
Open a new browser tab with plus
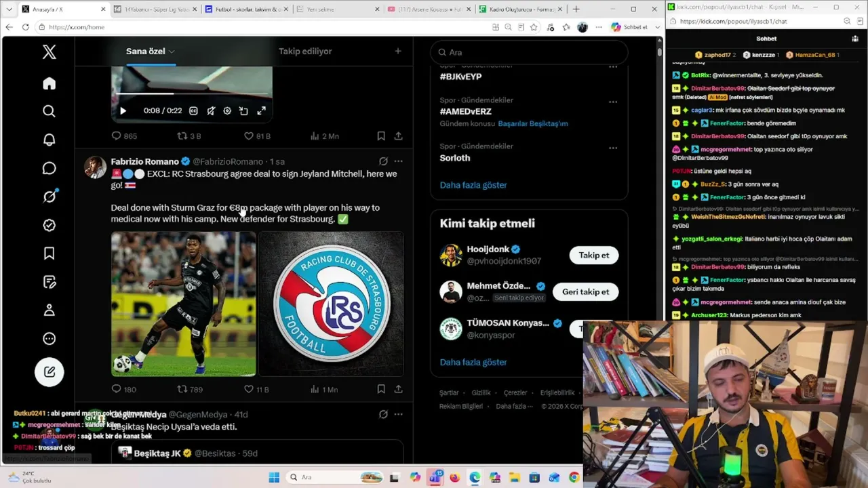(x=576, y=9)
